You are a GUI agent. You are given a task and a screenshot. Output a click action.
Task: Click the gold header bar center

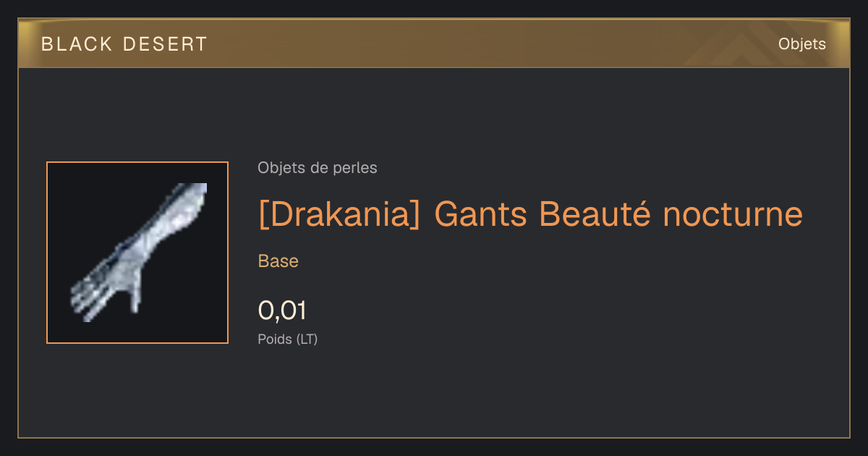coord(434,43)
